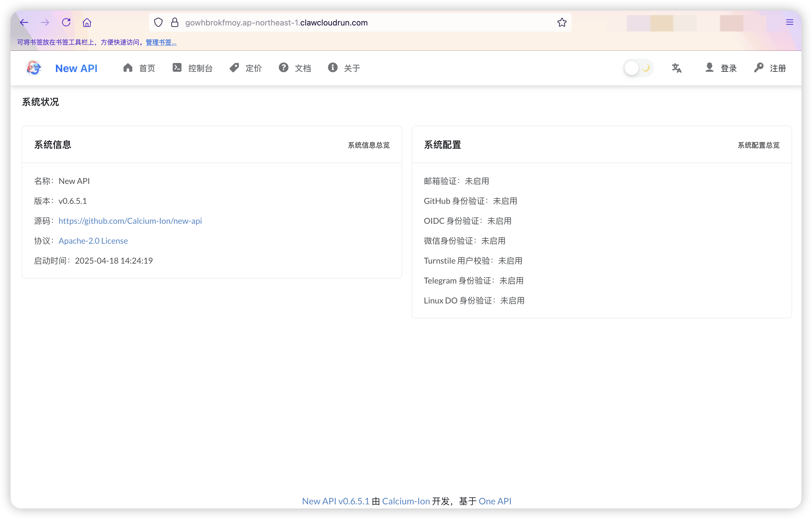The image size is (812, 519).
Task: Click the 管理书签 bookmarks link
Action: tap(161, 42)
